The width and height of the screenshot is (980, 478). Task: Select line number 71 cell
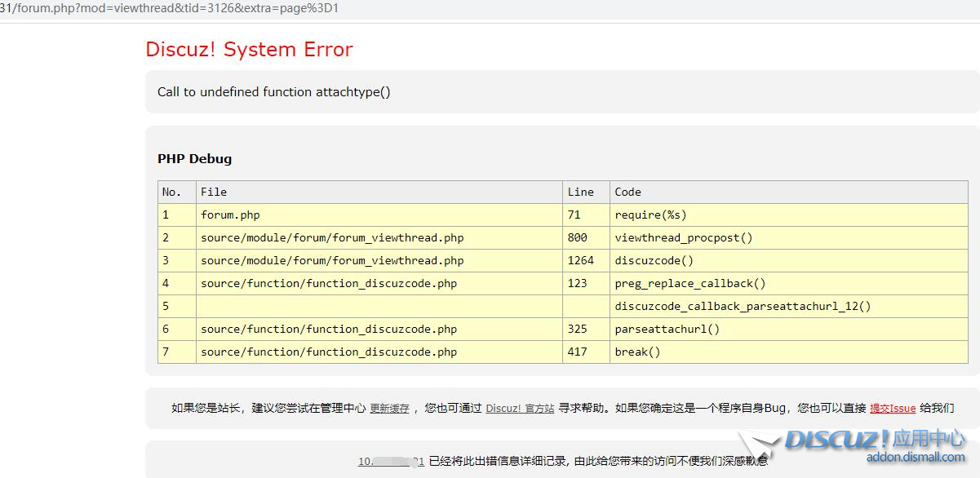tap(586, 215)
